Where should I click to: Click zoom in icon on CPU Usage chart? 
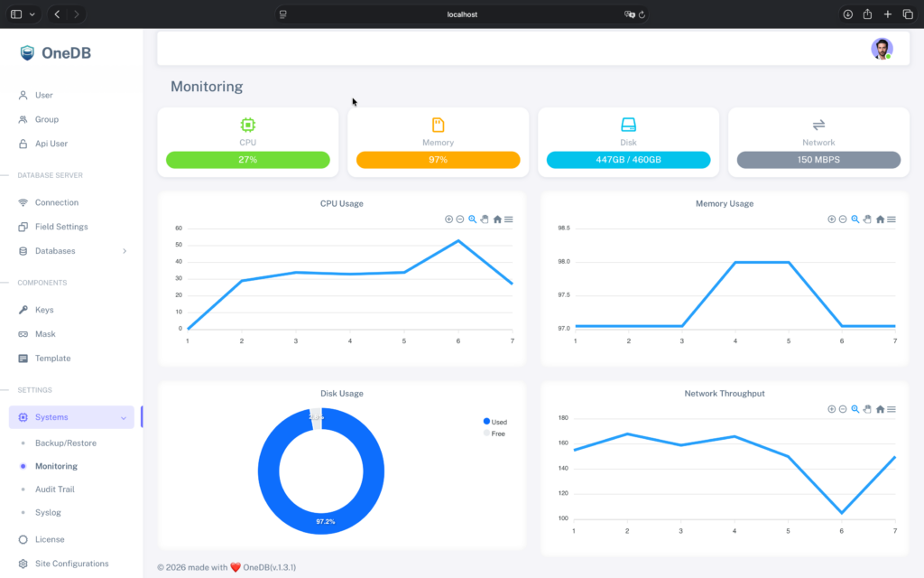pyautogui.click(x=448, y=219)
